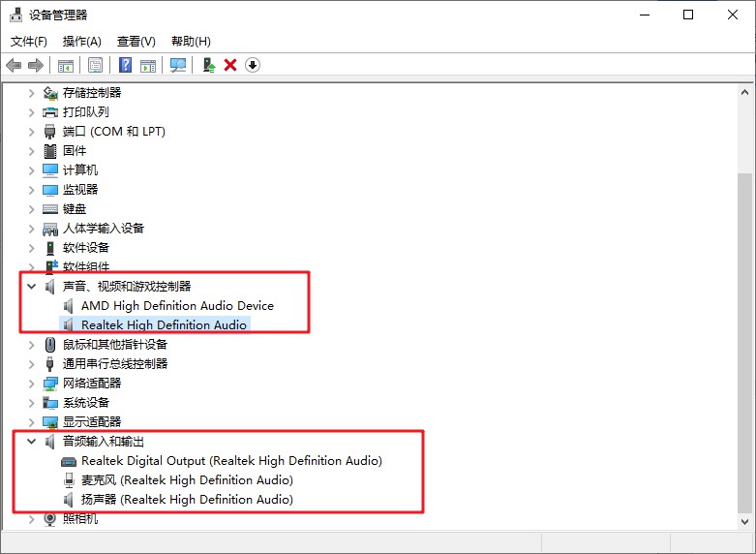
Task: Click the Forward arrow toolbar icon
Action: 36,65
